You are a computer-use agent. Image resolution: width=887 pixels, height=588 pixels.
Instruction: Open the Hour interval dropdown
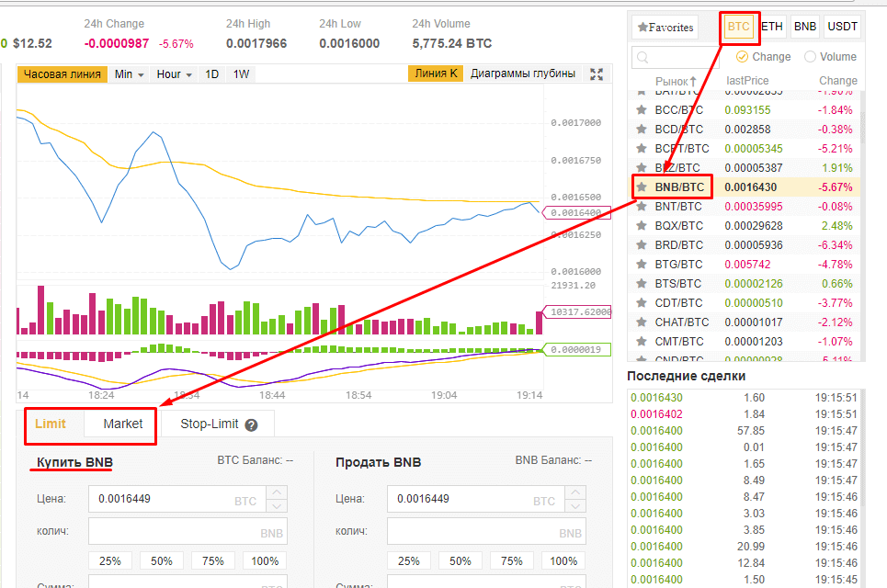pyautogui.click(x=174, y=74)
